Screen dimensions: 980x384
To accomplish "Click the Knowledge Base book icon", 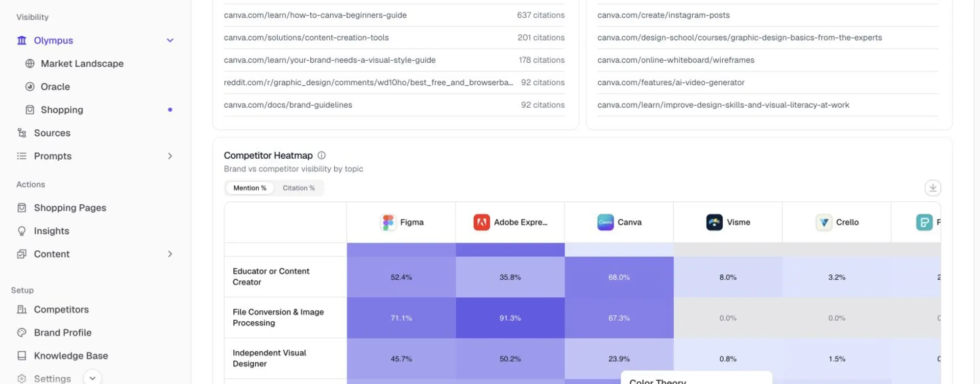I will point(22,356).
